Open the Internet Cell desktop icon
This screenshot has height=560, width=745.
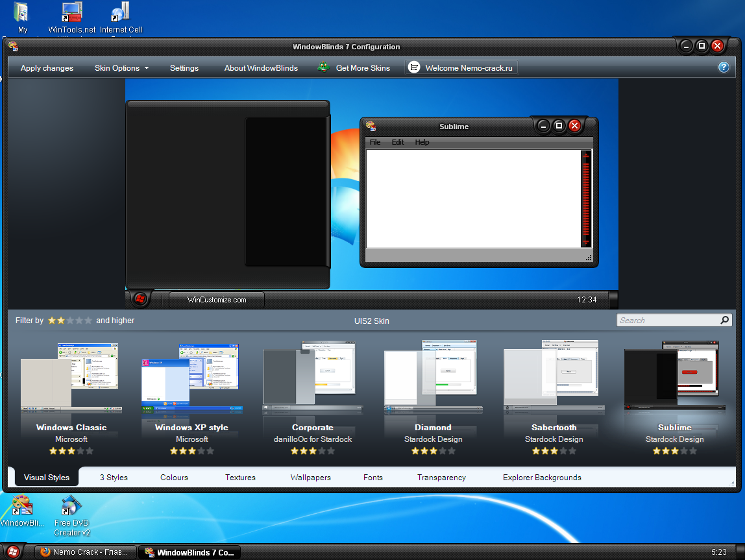click(x=121, y=12)
